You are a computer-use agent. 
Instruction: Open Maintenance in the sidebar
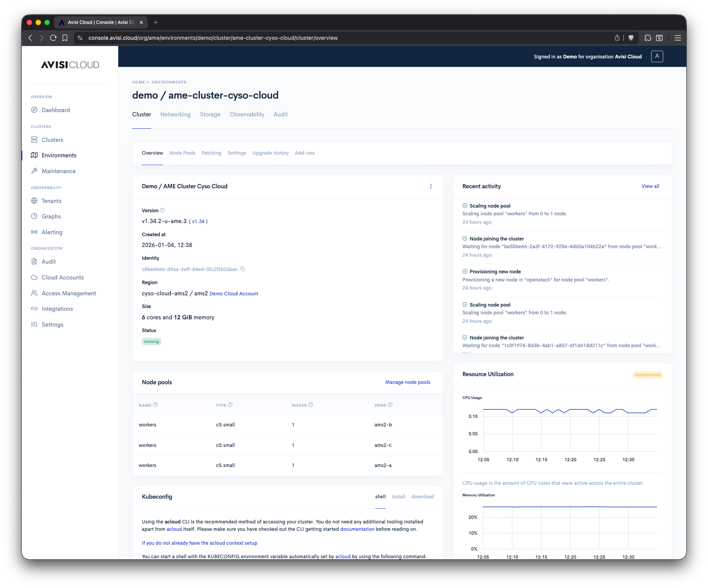point(58,171)
